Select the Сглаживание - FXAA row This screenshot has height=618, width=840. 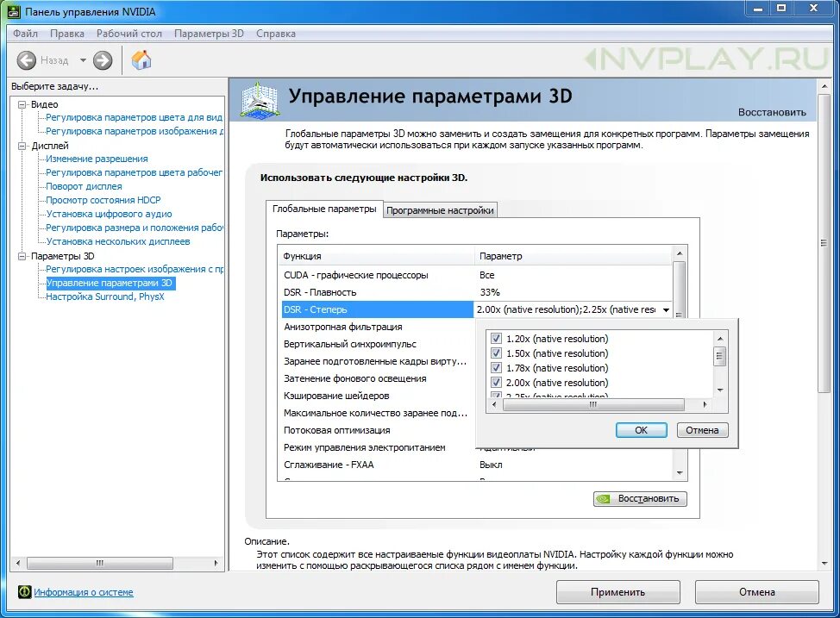pyautogui.click(x=477, y=465)
